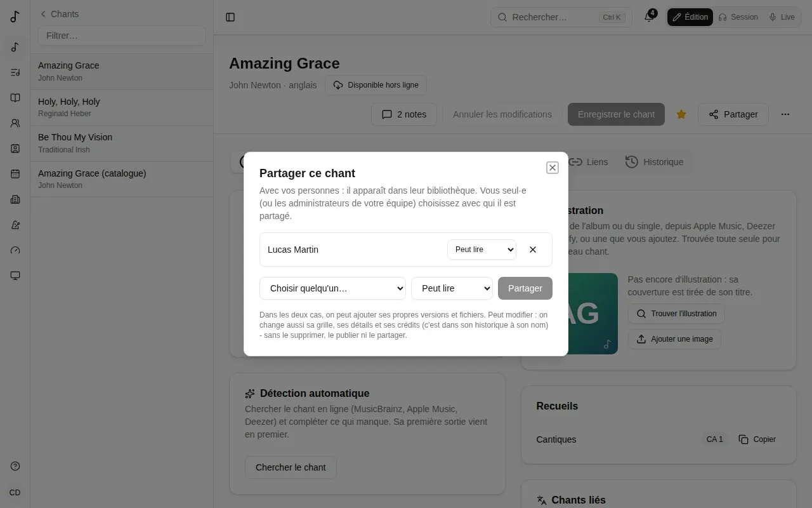
Task: Focus the "Filtrer…" input
Action: (122, 36)
